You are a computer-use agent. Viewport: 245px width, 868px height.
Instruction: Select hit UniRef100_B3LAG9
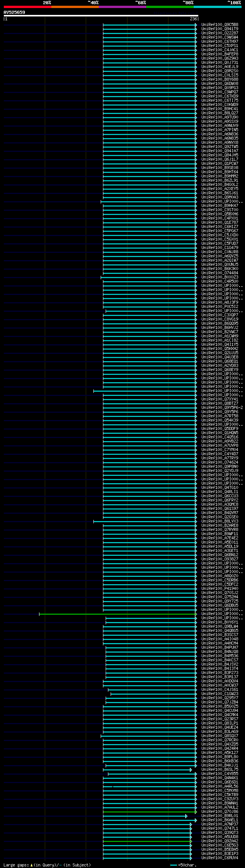[x=220, y=732]
